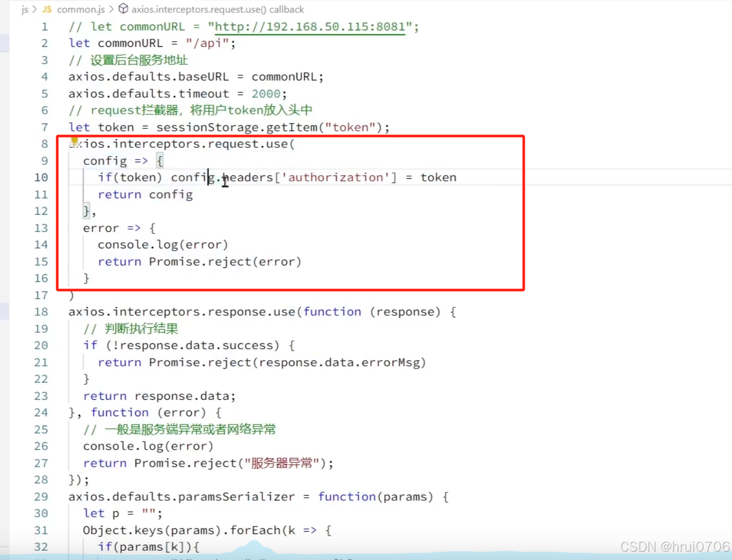Click the JS file icon in breadcrumb
The height and width of the screenshot is (560, 732).
[x=47, y=9]
